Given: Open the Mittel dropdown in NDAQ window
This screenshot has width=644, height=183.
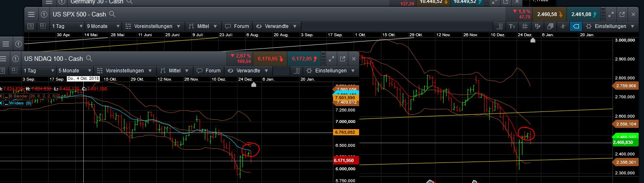Looking at the screenshot, I should click(175, 70).
